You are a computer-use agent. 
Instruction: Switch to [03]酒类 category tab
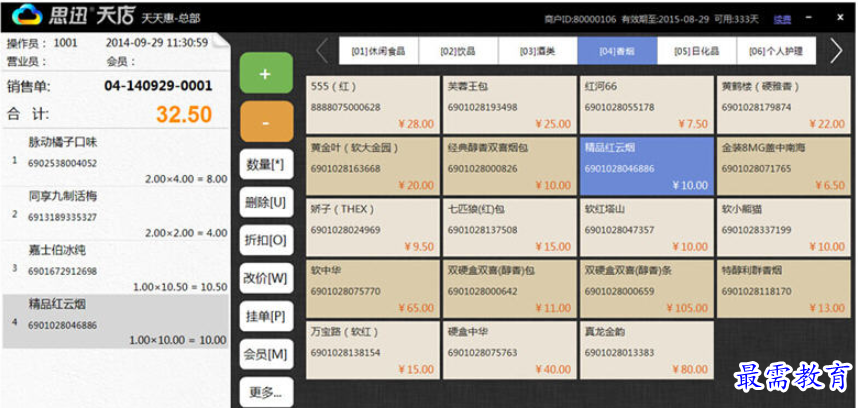coord(537,51)
